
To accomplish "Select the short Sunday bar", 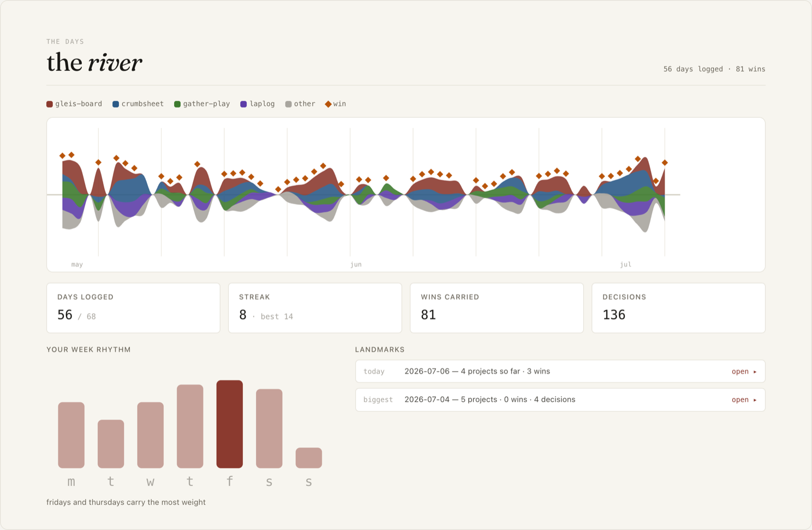I will pyautogui.click(x=309, y=458).
